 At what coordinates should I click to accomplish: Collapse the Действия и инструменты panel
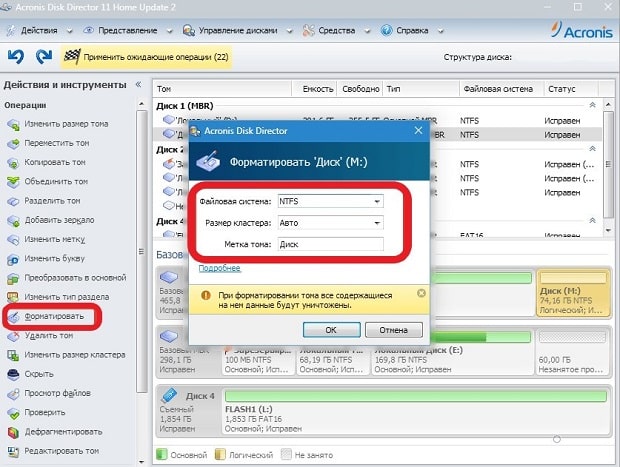(138, 84)
